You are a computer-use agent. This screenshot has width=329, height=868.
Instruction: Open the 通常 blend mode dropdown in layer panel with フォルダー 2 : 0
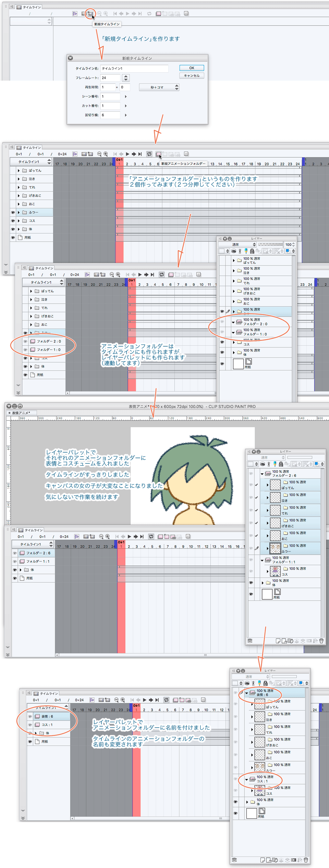pyautogui.click(x=237, y=244)
